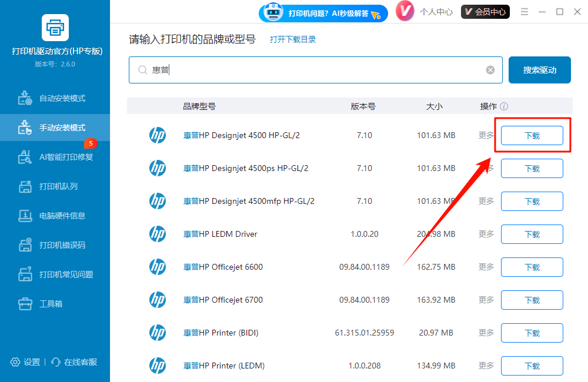Screen dimensions: 588x382
Task: Clear the search field with the X
Action: click(490, 69)
